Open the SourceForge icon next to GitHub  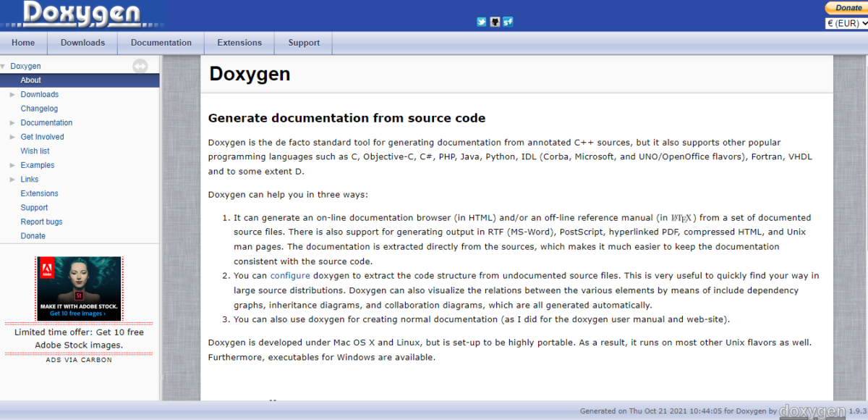point(507,22)
